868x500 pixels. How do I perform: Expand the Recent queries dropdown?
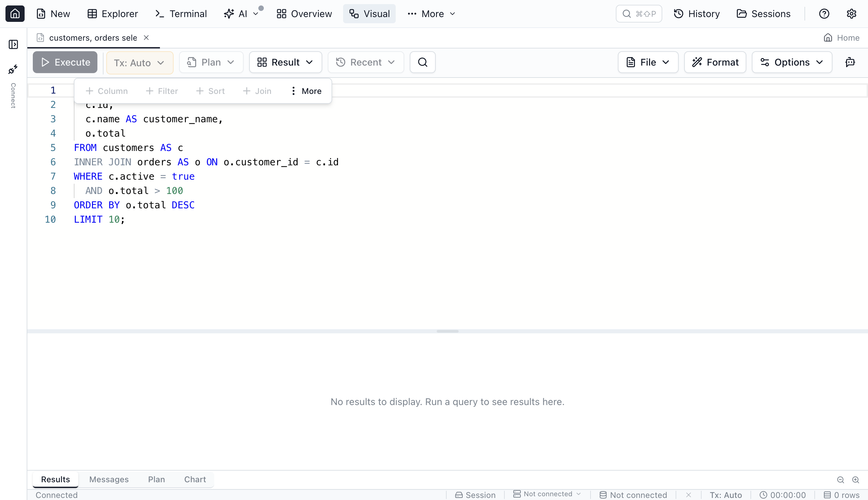point(366,62)
